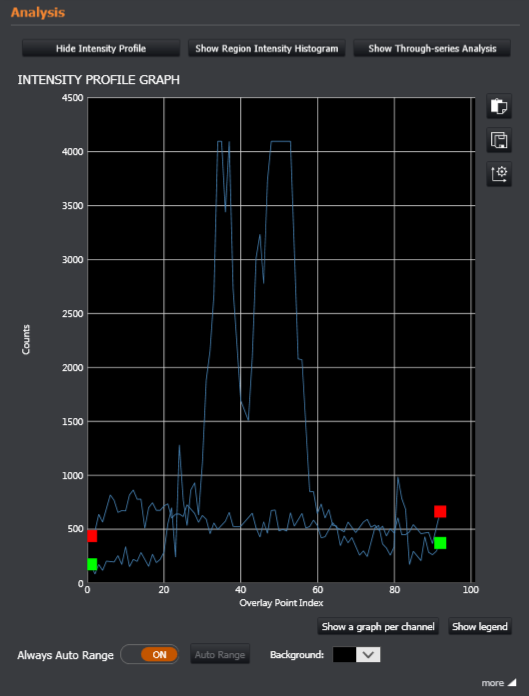Click the black Background color swatch

pos(344,655)
